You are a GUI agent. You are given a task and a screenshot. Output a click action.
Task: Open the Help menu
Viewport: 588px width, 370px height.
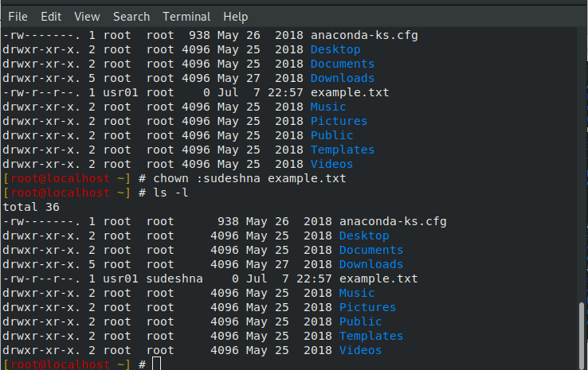click(236, 16)
